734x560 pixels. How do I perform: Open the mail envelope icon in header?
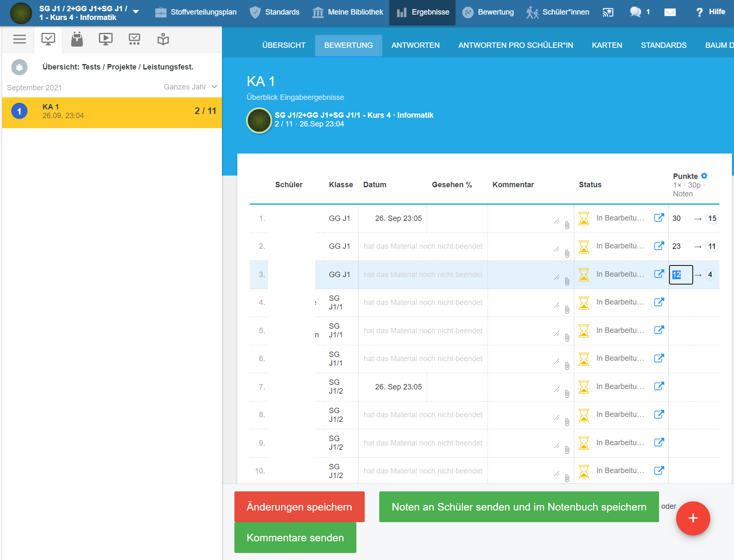click(670, 12)
